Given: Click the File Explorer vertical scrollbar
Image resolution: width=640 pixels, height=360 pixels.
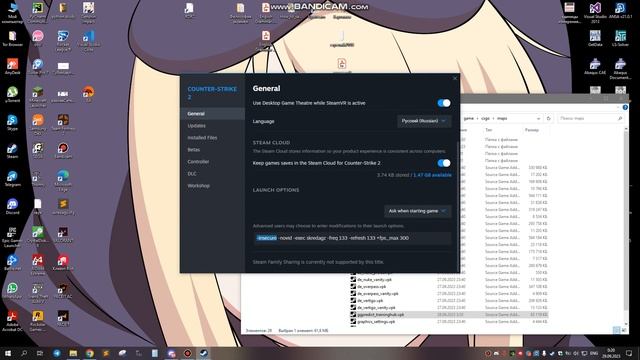Looking at the screenshot, I should (626, 220).
